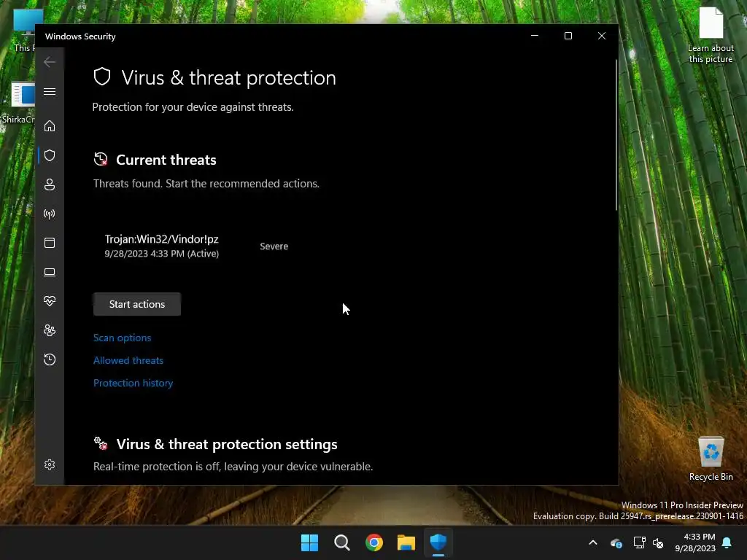Click the Current threats heading icon
This screenshot has height=560, width=747.
click(101, 159)
